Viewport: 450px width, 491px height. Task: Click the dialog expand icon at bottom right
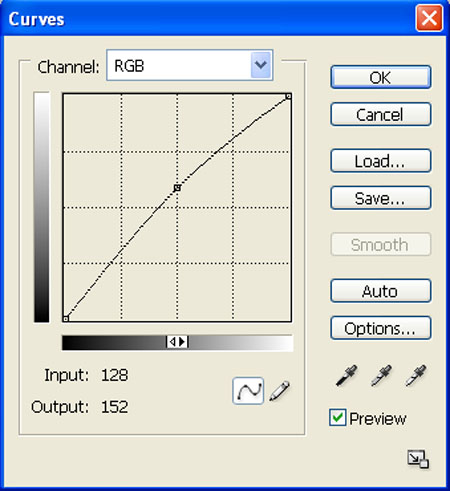click(x=418, y=459)
